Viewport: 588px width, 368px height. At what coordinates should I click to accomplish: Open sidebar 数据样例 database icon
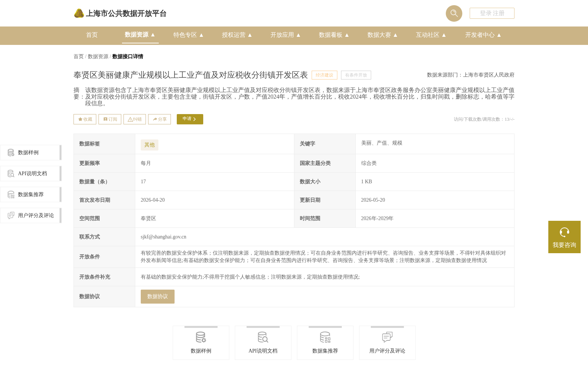point(11,153)
